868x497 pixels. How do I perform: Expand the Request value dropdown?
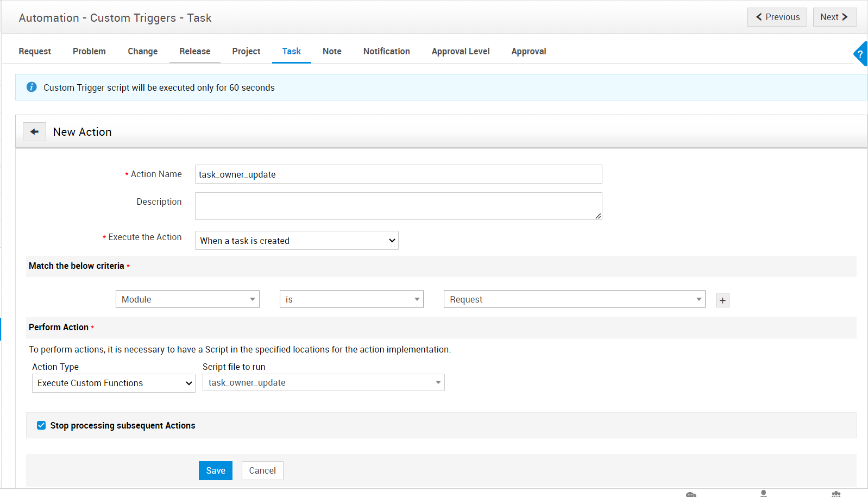click(574, 299)
